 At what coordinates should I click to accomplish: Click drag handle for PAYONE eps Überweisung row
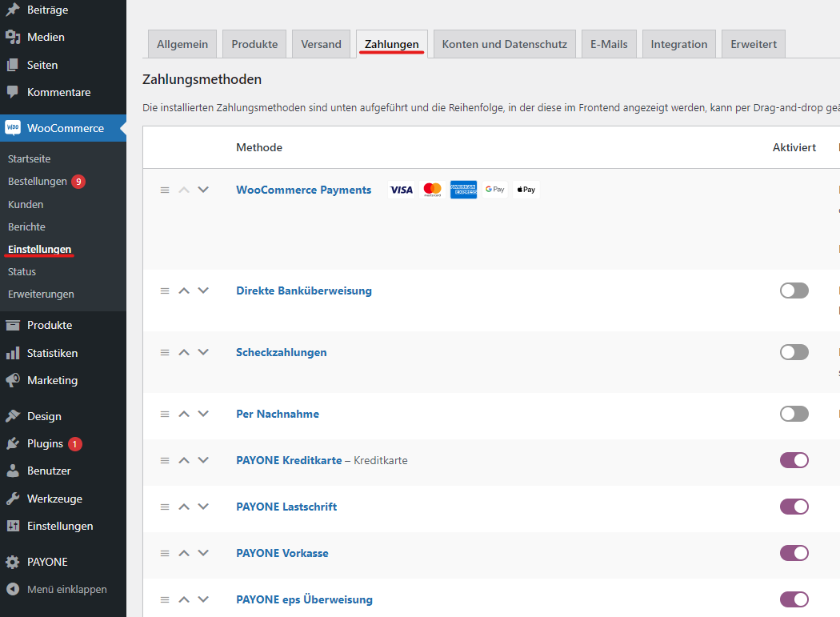click(x=165, y=600)
